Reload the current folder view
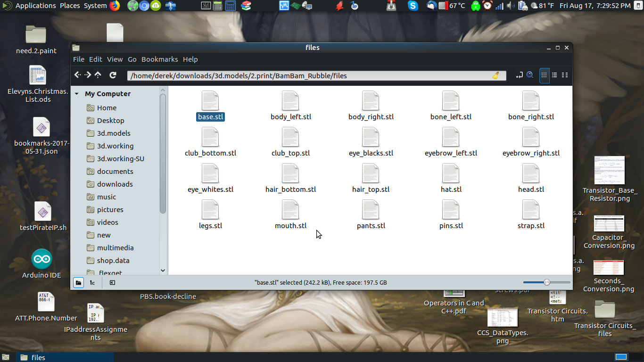Screen dimensions: 644x362 (x=113, y=75)
